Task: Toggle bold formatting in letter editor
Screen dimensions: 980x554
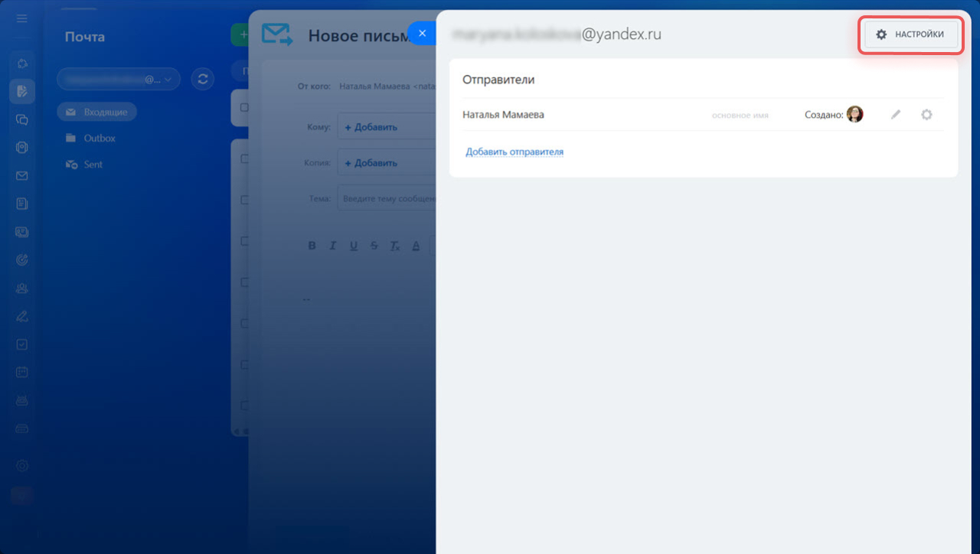Action: tap(312, 246)
